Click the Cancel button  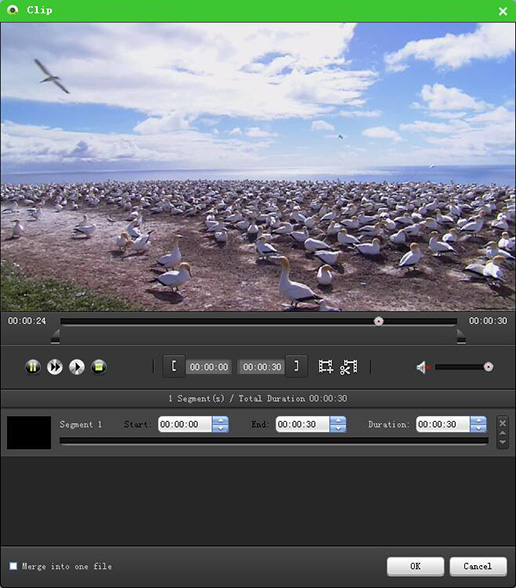coord(478,566)
